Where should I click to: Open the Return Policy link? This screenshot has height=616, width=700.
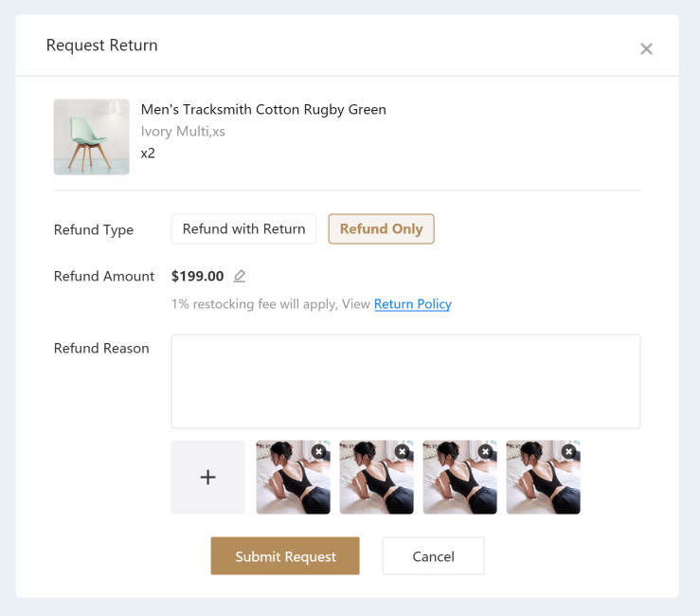tap(412, 304)
